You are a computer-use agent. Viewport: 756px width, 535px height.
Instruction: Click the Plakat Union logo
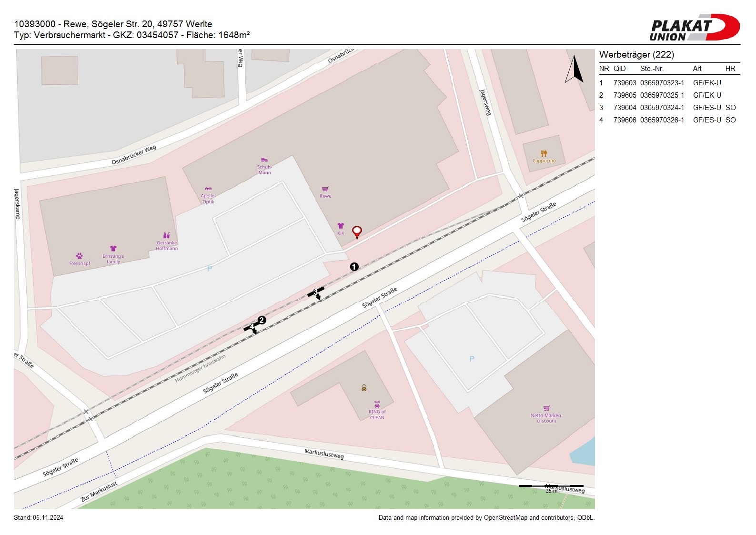tap(694, 28)
